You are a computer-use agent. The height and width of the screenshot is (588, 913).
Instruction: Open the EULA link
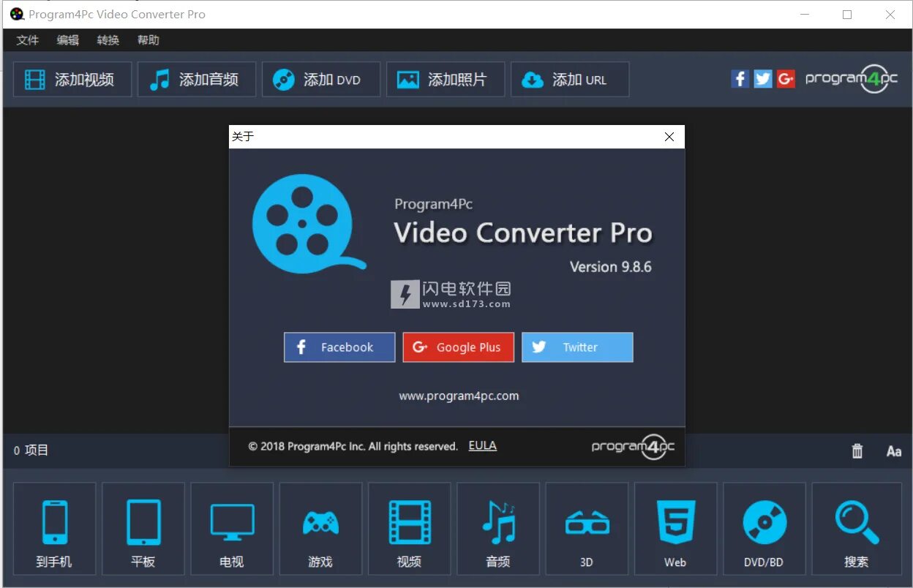[x=483, y=445]
